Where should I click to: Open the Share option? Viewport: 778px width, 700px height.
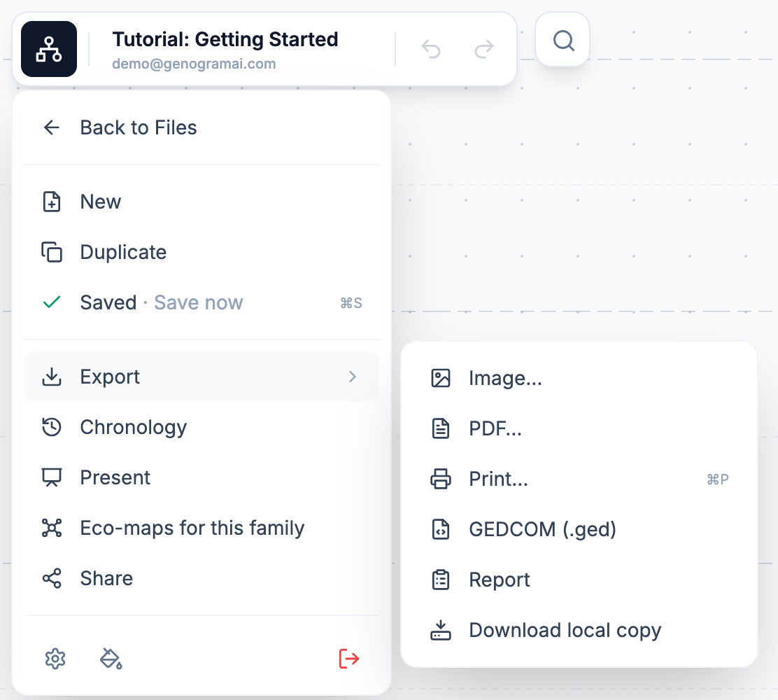tap(201, 578)
